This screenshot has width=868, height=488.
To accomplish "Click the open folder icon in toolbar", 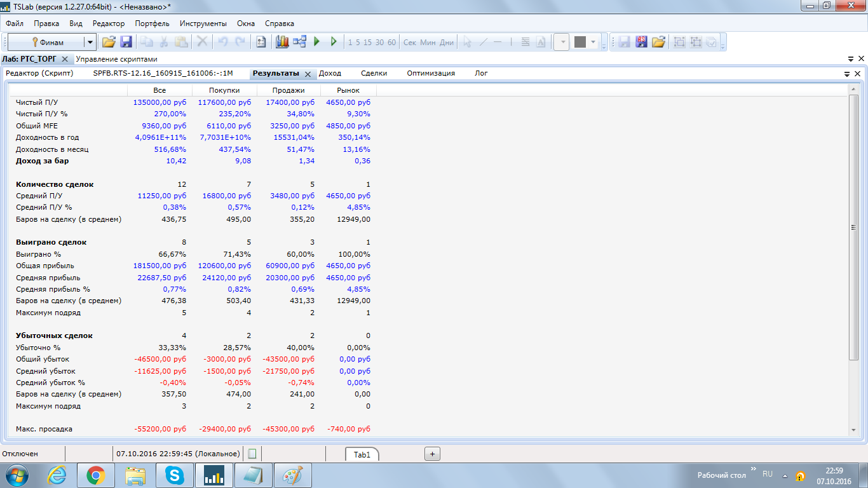I will tap(109, 42).
